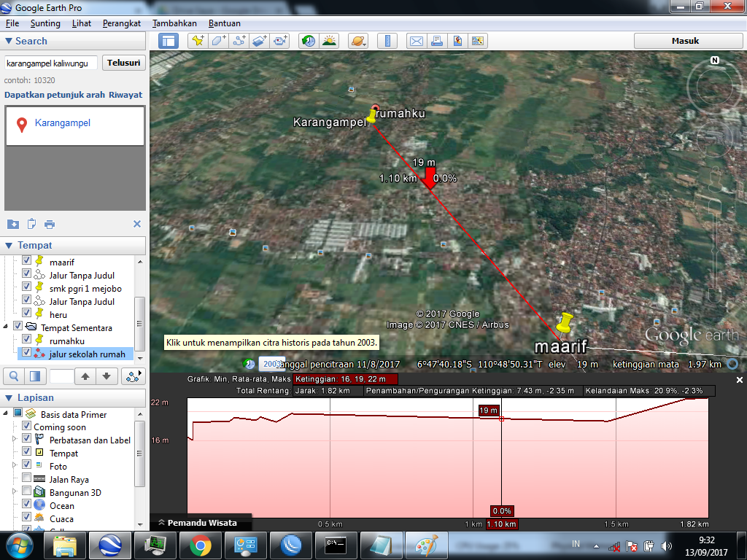Copy search results to My Places folder

pyautogui.click(x=13, y=224)
